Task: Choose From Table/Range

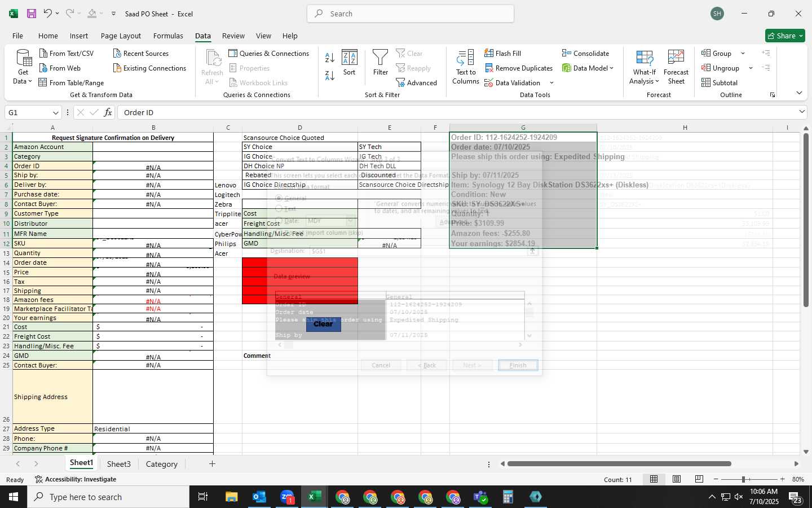Action: pyautogui.click(x=71, y=83)
